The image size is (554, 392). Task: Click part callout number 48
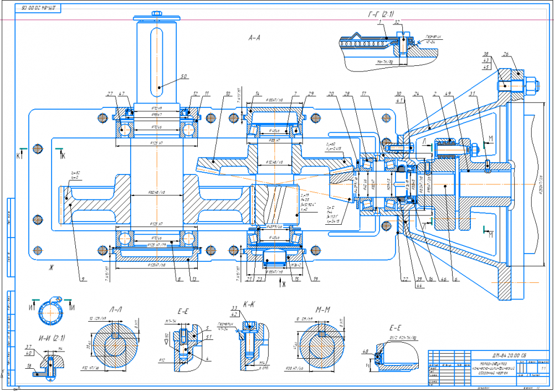(x=365, y=352)
